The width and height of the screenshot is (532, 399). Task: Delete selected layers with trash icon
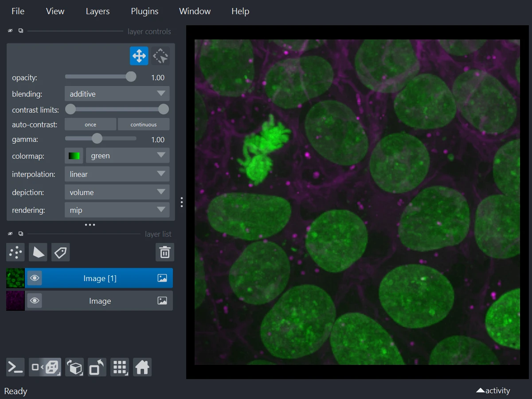coord(165,252)
